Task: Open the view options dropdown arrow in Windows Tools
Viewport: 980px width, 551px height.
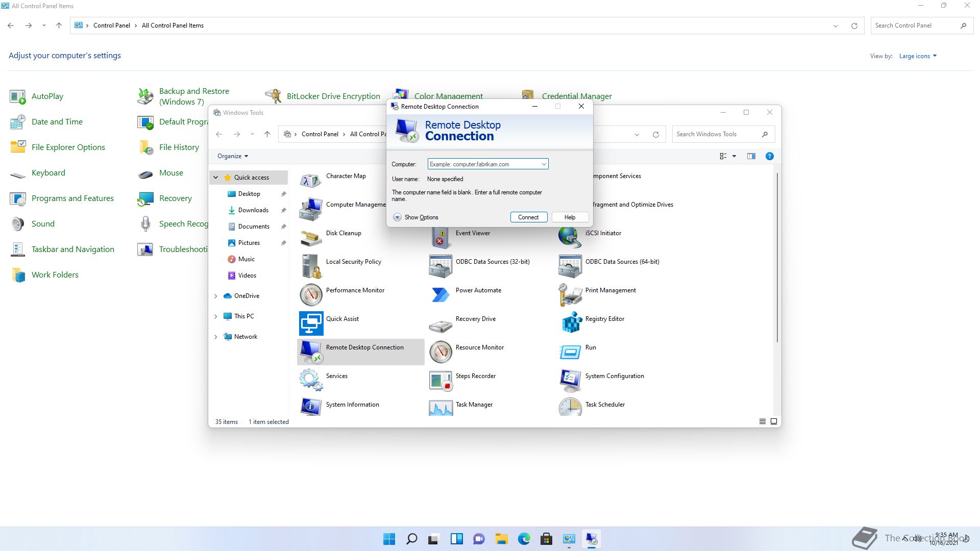Action: (734, 156)
